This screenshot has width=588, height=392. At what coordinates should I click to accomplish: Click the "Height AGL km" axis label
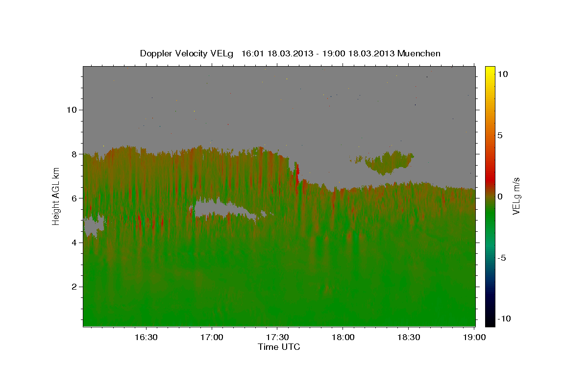pyautogui.click(x=56, y=196)
